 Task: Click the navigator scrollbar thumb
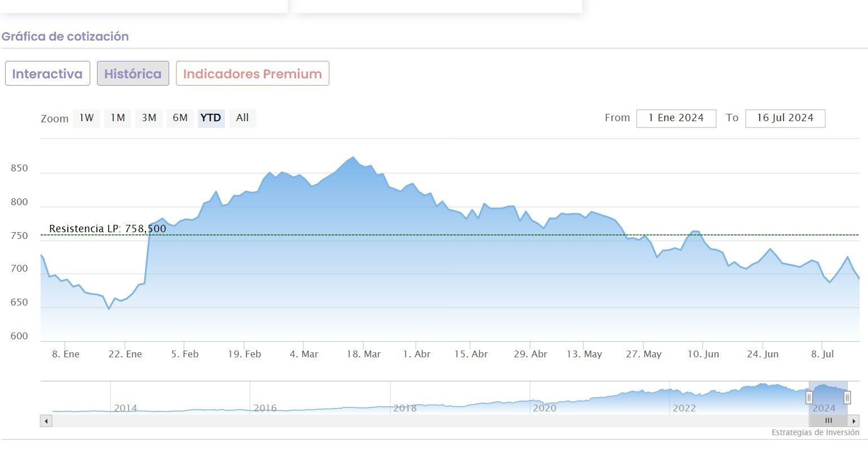coord(828,421)
